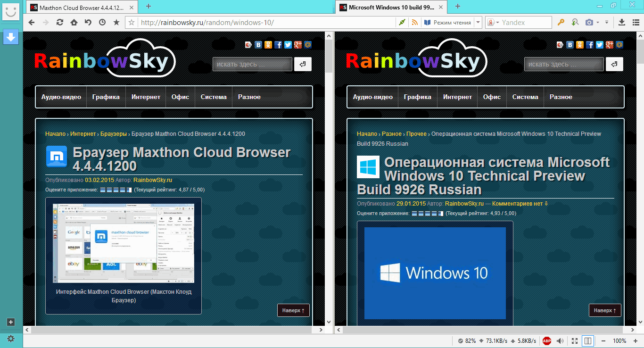Click Наверх button on Maxthon page

[x=293, y=310]
